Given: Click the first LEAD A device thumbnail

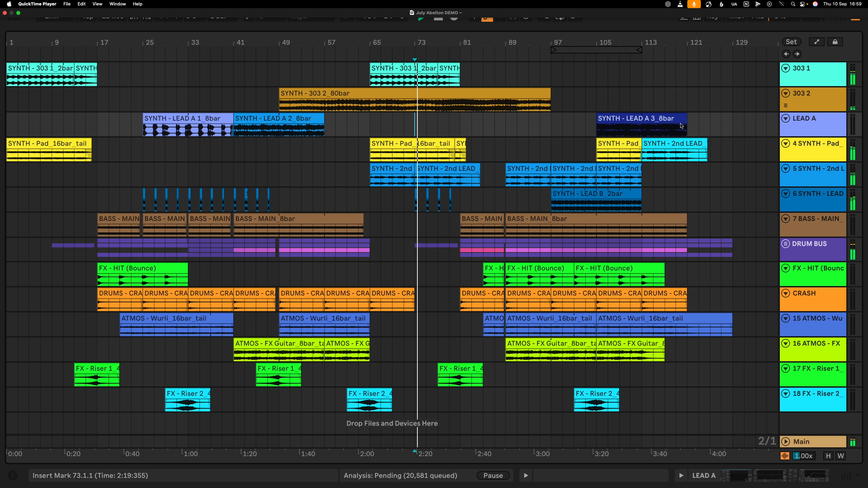Looking at the screenshot, I should click(x=736, y=475).
